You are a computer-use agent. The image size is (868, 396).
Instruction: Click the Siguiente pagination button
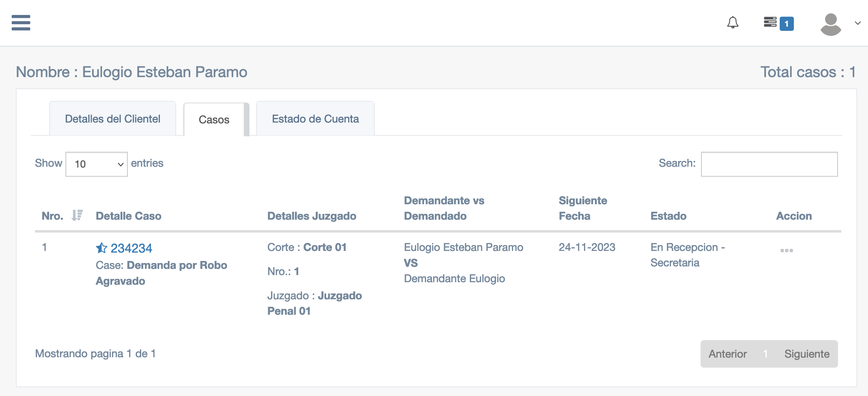point(807,354)
